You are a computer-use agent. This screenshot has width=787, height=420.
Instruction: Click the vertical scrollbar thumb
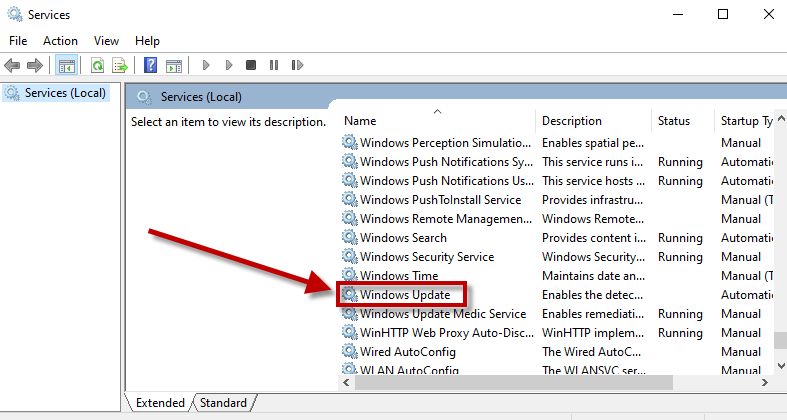click(x=781, y=340)
